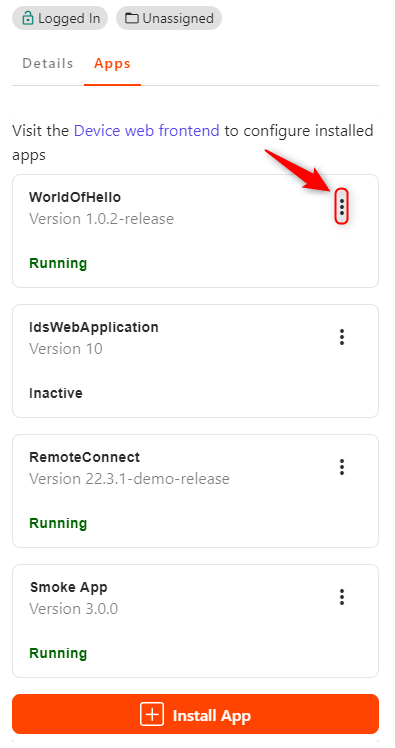Click the Smoke App title

[x=68, y=587]
